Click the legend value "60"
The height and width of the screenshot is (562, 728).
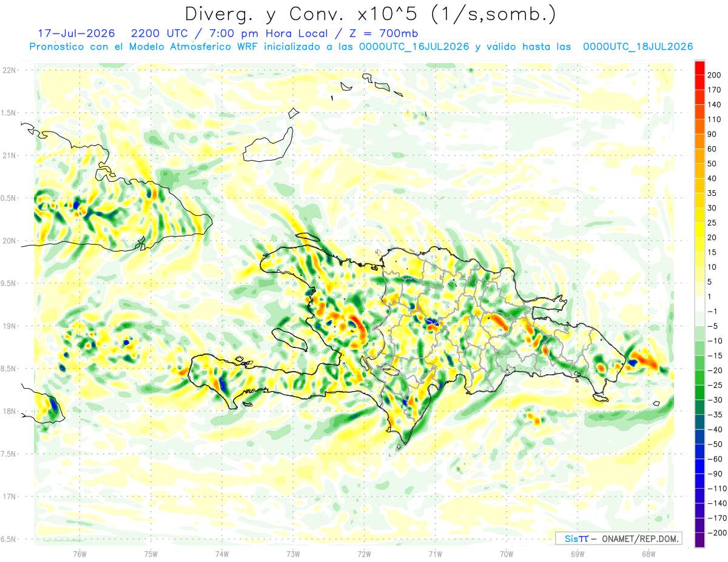point(713,149)
